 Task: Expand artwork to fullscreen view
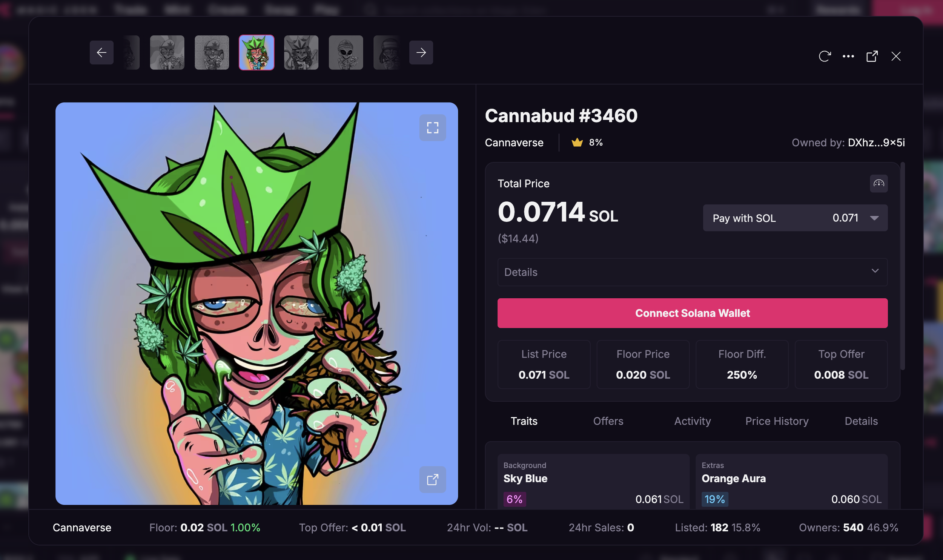[432, 127]
